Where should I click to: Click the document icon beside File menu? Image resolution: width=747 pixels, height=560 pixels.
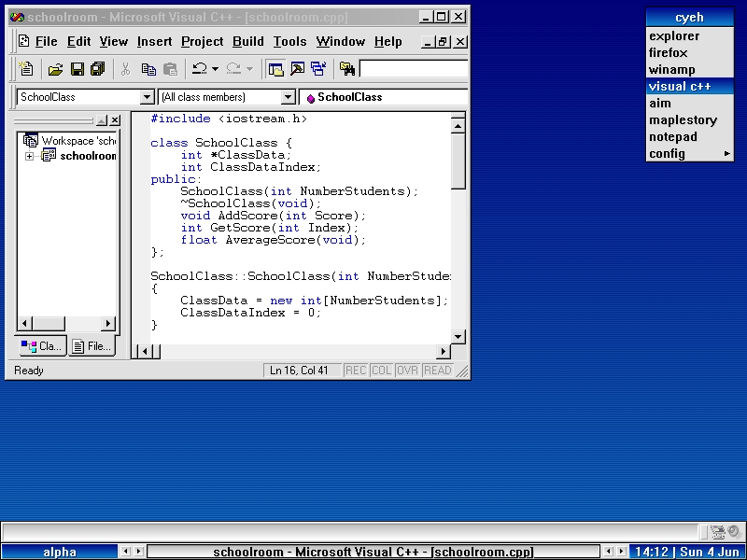[24, 41]
